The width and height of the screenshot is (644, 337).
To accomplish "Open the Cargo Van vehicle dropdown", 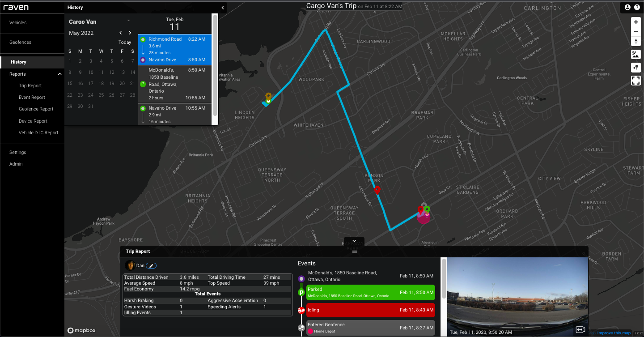I will pos(128,21).
